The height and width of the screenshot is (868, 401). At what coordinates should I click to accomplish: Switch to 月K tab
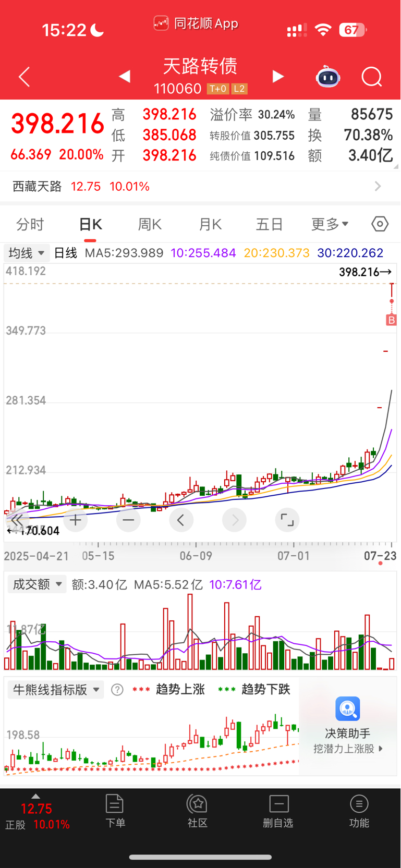(210, 224)
